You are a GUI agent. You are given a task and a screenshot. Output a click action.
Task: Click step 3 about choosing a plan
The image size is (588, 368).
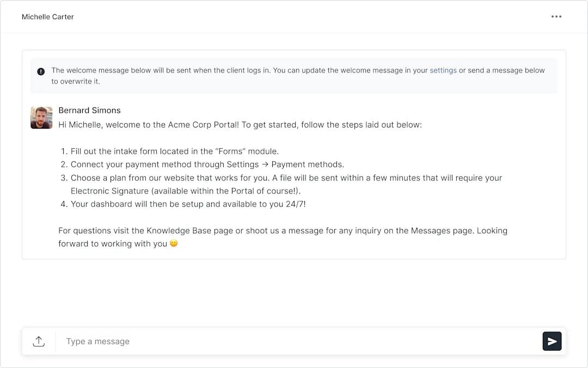click(x=286, y=178)
